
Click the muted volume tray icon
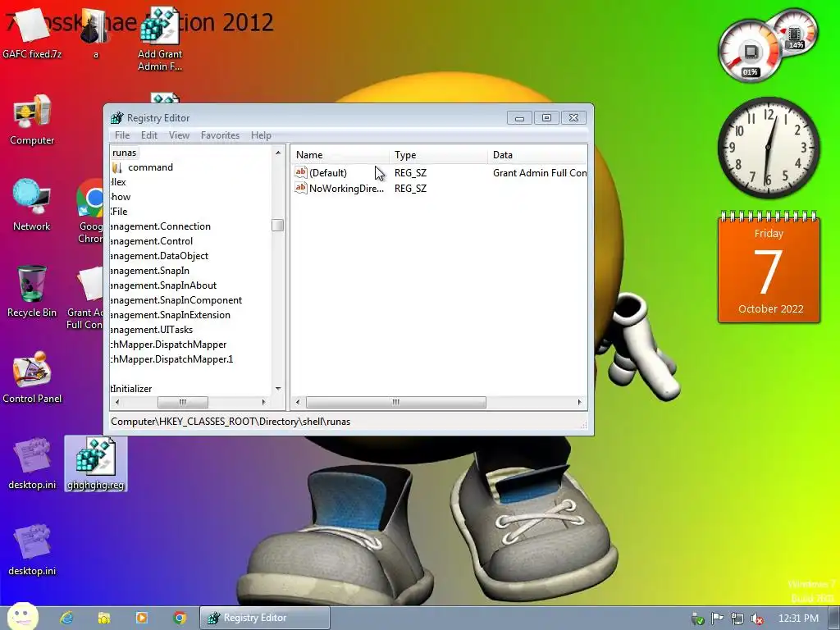pyautogui.click(x=757, y=619)
